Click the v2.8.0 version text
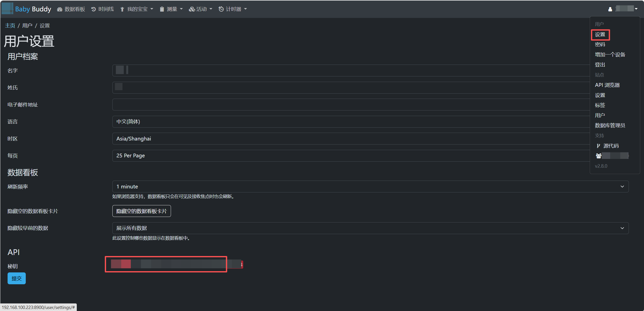Image resolution: width=644 pixels, height=311 pixels. pos(601,166)
